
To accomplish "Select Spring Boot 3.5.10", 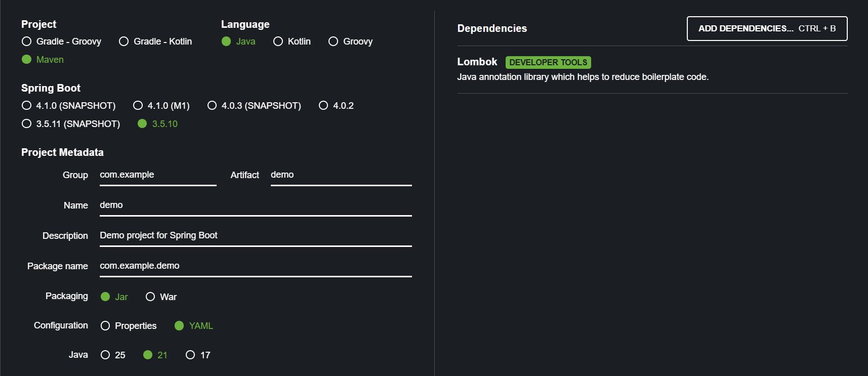I will coord(158,124).
